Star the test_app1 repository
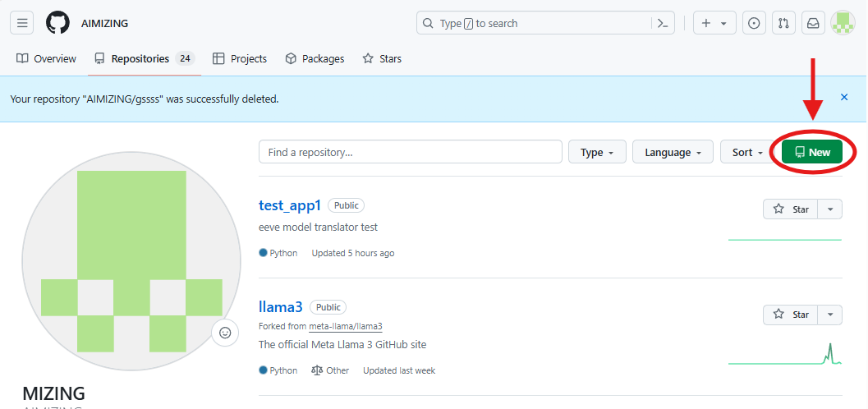Image resolution: width=868 pixels, height=409 pixels. (x=791, y=209)
